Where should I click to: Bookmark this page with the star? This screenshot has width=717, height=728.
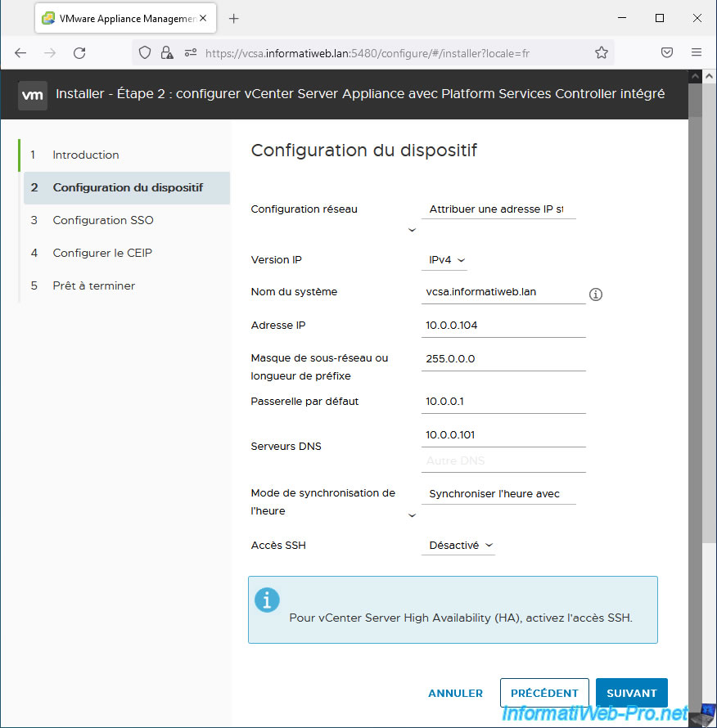pyautogui.click(x=602, y=53)
